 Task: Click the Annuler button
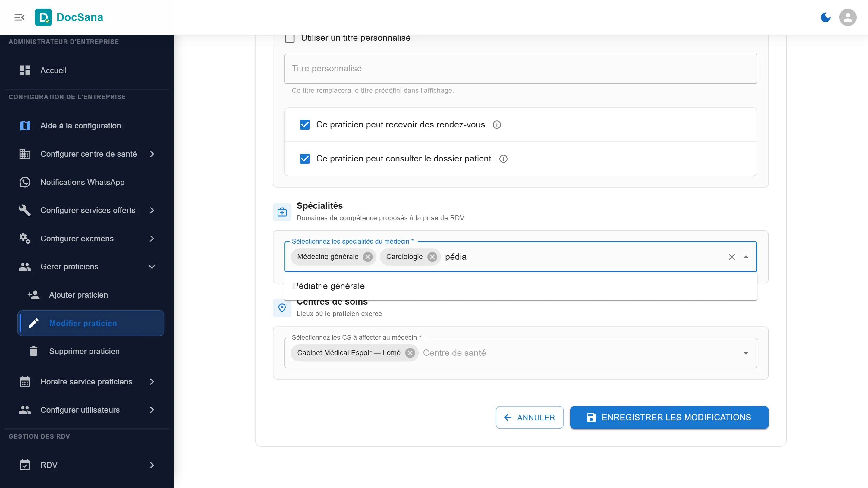pyautogui.click(x=529, y=417)
